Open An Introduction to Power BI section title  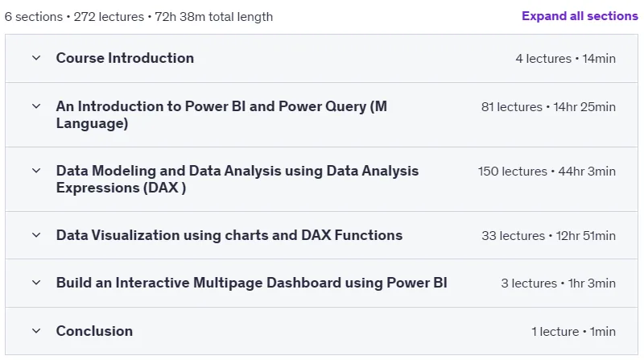coord(221,114)
